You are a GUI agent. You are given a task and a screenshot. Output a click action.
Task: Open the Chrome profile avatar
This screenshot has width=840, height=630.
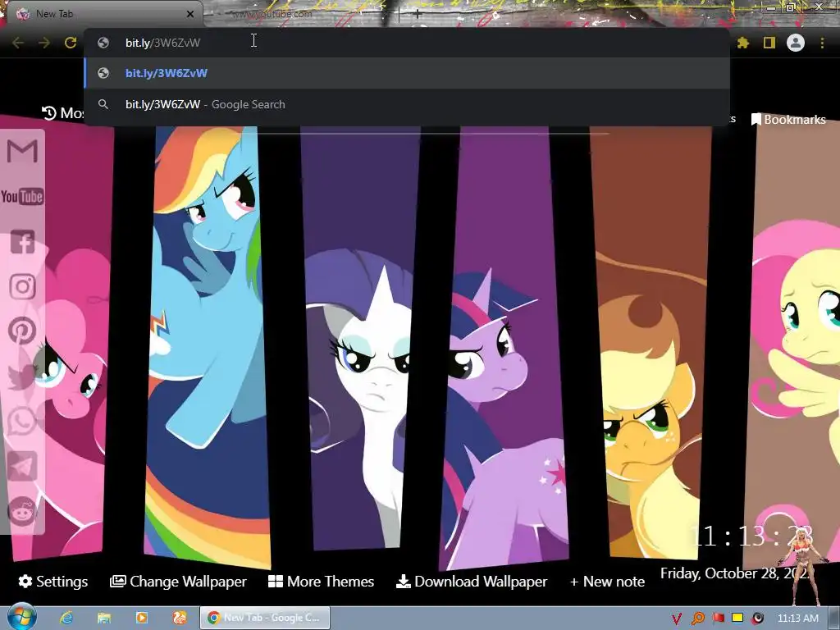click(796, 43)
